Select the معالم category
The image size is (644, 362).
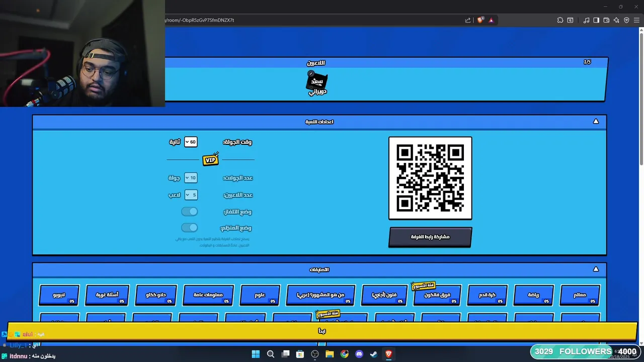pyautogui.click(x=580, y=295)
